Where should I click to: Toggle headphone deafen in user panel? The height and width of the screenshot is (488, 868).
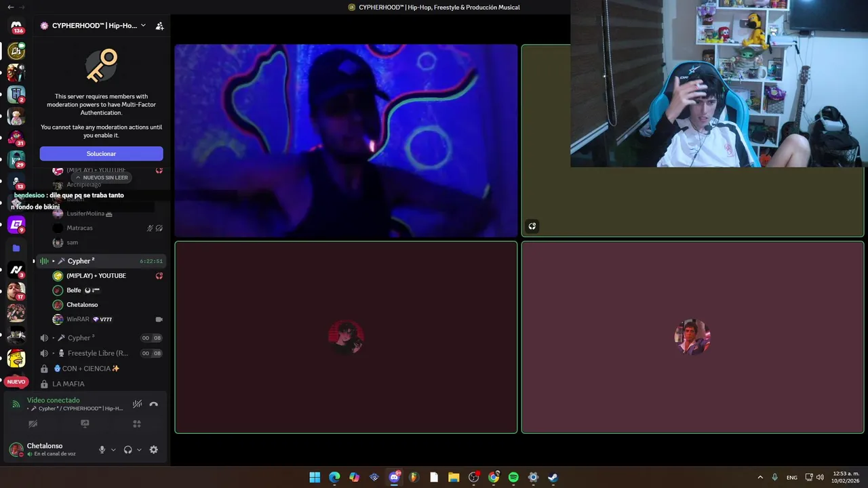(x=127, y=449)
